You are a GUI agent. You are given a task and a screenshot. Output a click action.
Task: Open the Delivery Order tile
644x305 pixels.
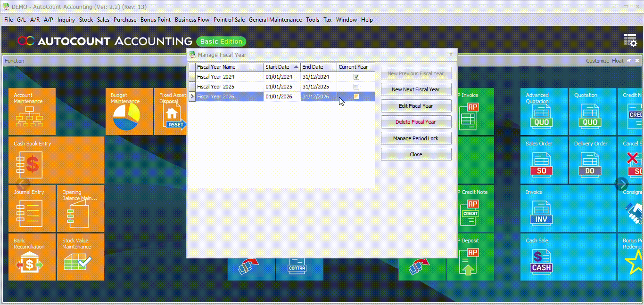click(x=592, y=160)
